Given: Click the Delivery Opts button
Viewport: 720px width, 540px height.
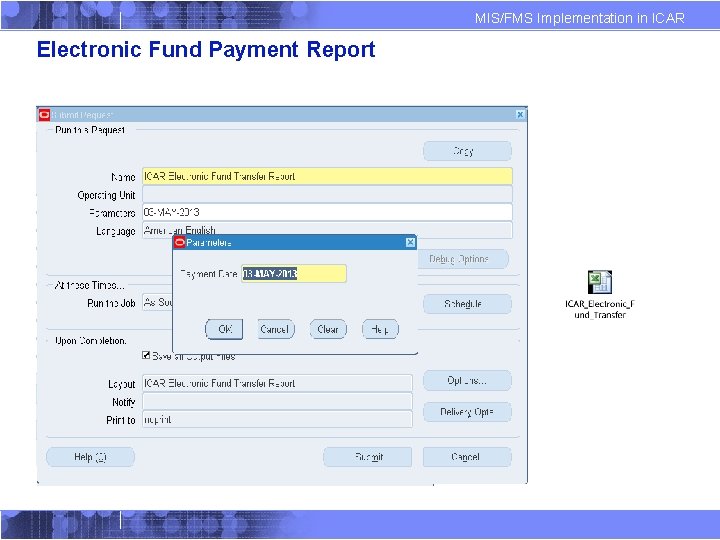Looking at the screenshot, I should click(467, 412).
